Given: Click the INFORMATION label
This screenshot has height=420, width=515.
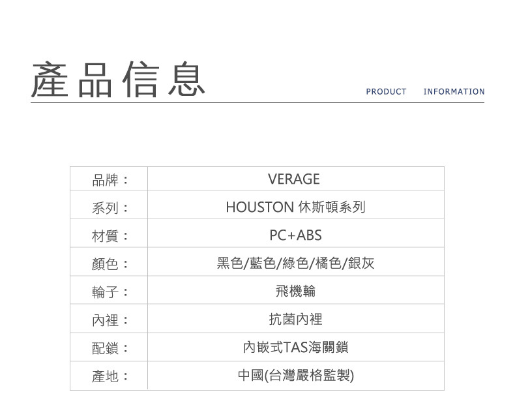Looking at the screenshot, I should (454, 92).
